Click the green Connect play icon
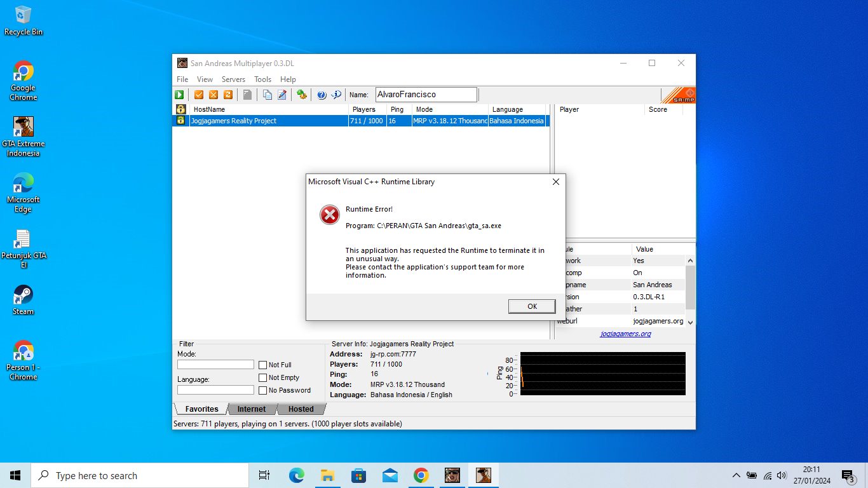Screen dimensions: 868x488 point(180,95)
